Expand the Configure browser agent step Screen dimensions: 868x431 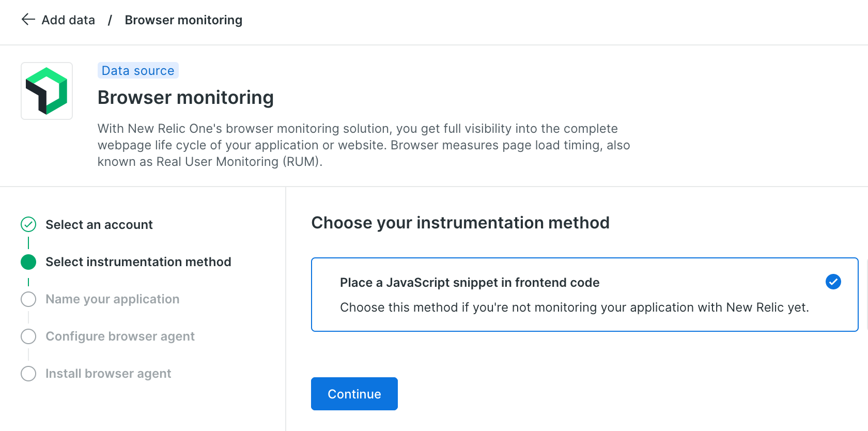120,336
